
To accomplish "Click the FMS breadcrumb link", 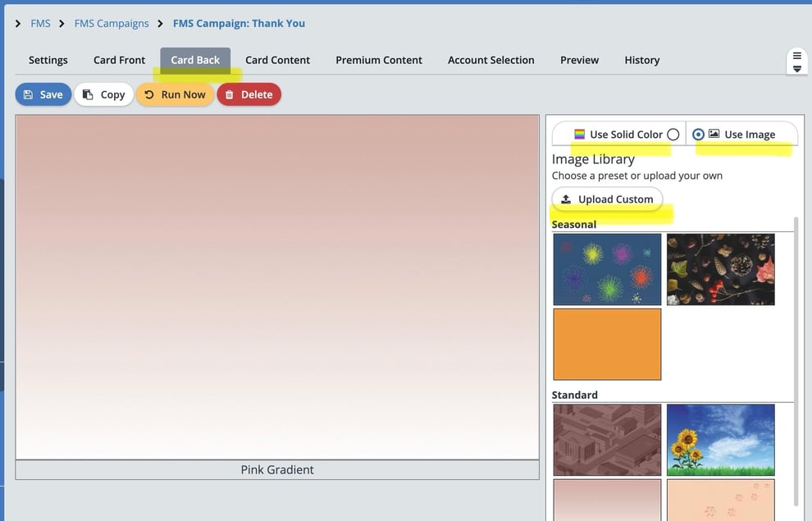I will tap(40, 23).
